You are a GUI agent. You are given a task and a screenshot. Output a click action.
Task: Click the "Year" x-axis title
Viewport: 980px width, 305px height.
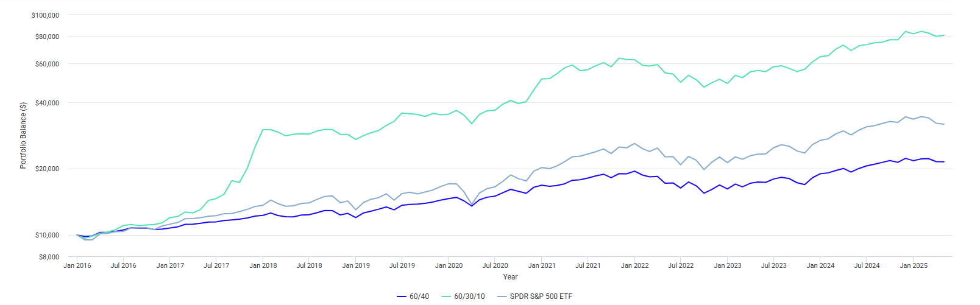click(x=510, y=277)
